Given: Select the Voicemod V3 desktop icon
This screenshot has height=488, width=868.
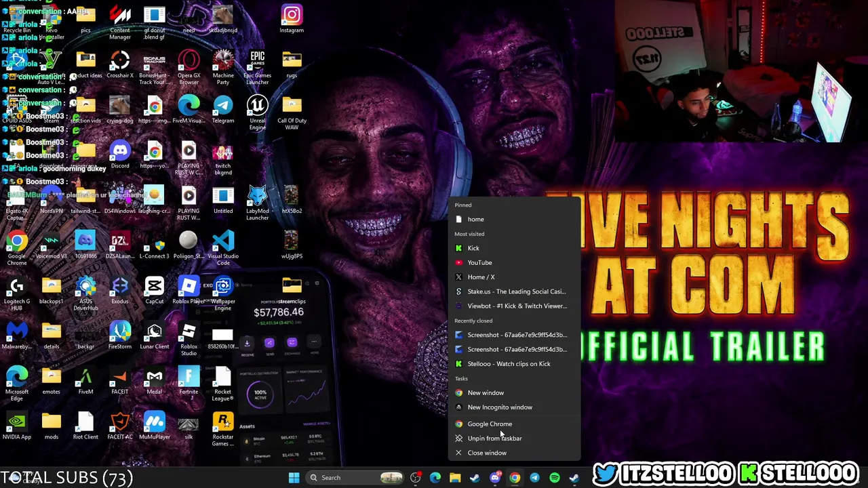Looking at the screenshot, I should click(52, 246).
